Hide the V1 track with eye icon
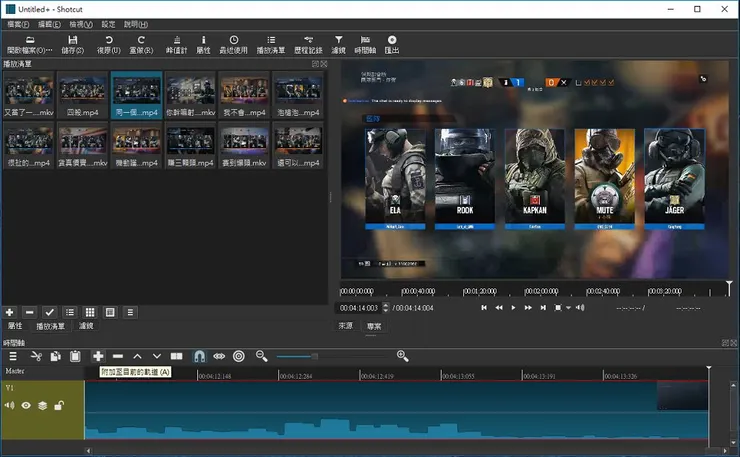Screen dimensions: 740x457 pos(26,405)
